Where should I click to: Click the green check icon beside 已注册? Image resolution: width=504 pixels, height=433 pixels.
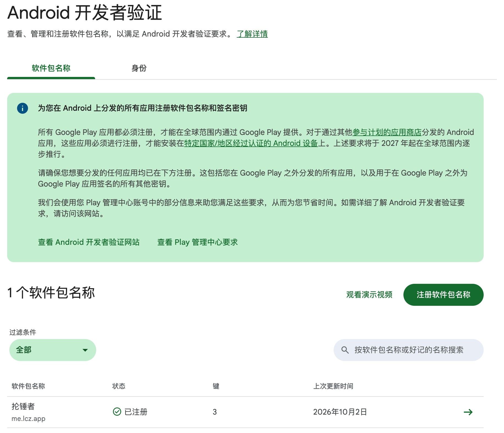(x=117, y=412)
